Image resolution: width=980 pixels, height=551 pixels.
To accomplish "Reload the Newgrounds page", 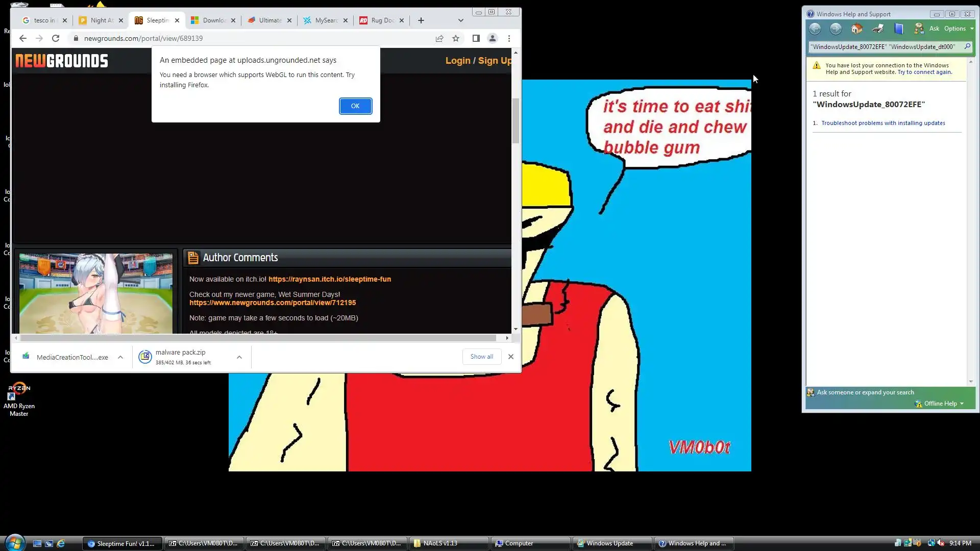I will [56, 38].
